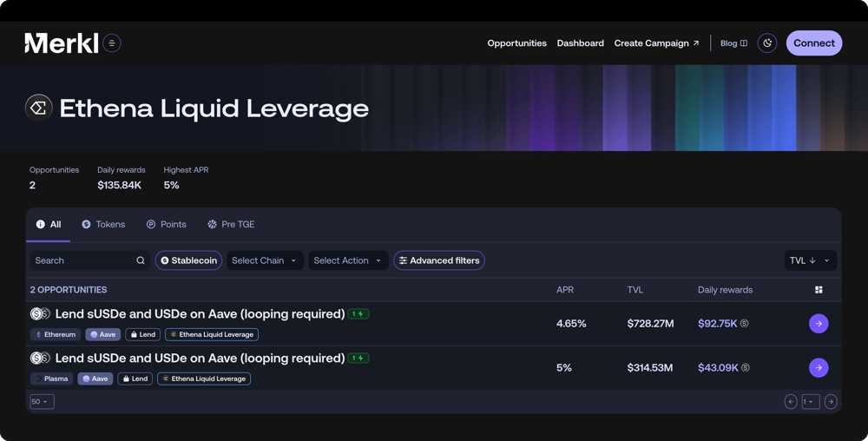Image resolution: width=868 pixels, height=441 pixels.
Task: Open the Select Chain dropdown
Action: [x=265, y=260]
